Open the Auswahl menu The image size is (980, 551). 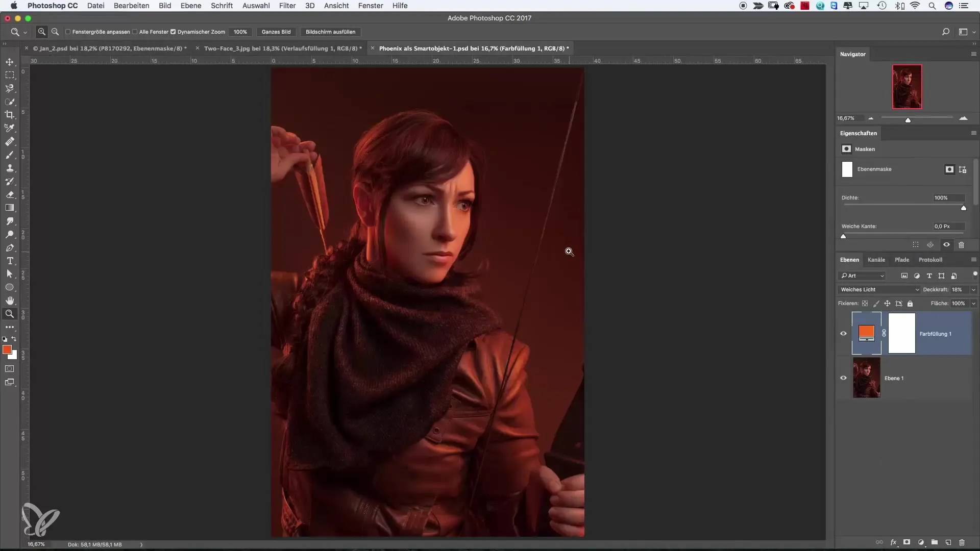(x=256, y=6)
